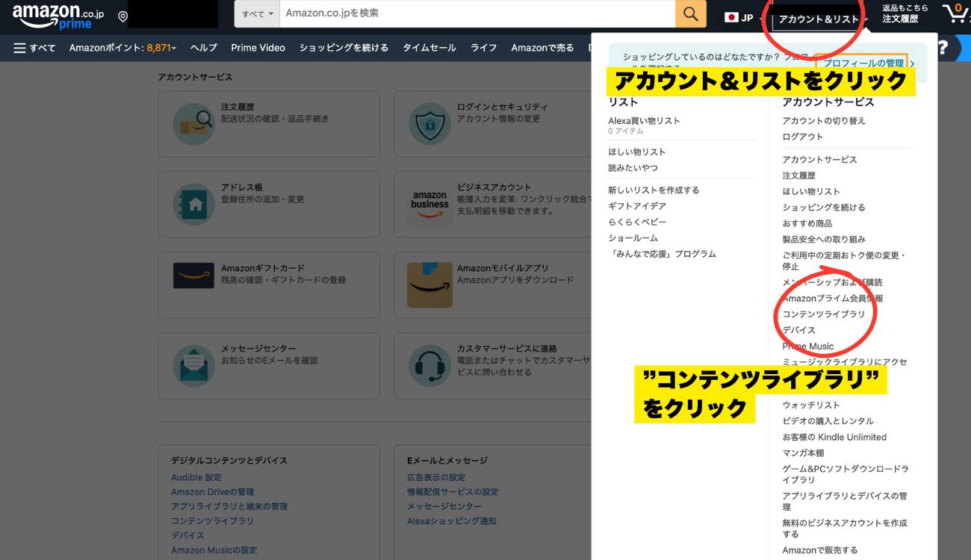Click 広告表示の設定 under Eメールとメッセージ
Screen dimensions: 971x560
tap(435, 478)
